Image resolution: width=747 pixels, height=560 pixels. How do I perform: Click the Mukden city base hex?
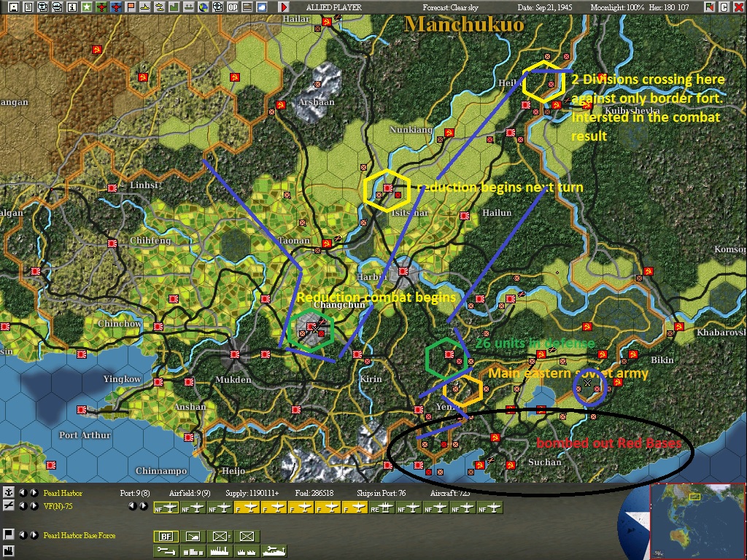click(x=234, y=354)
